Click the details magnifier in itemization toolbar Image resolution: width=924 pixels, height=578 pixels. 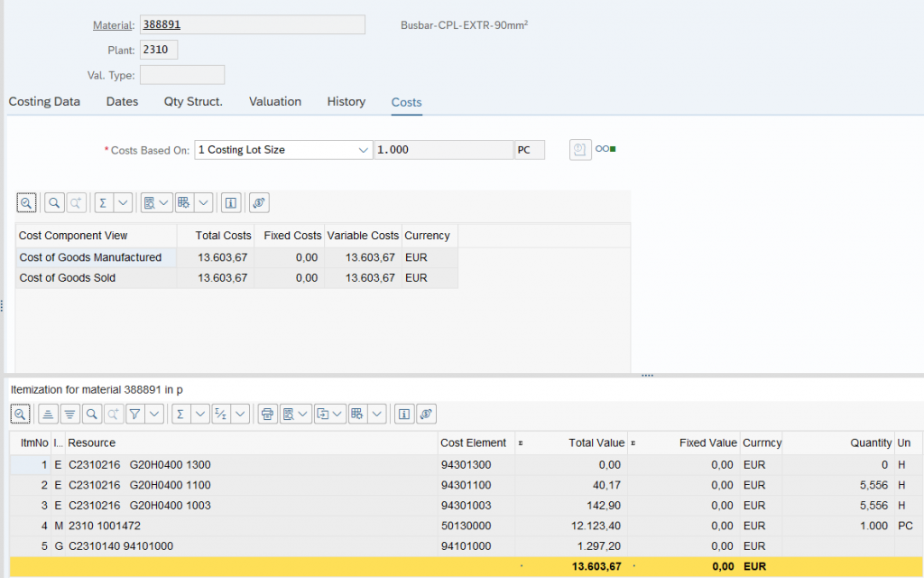[x=20, y=414]
